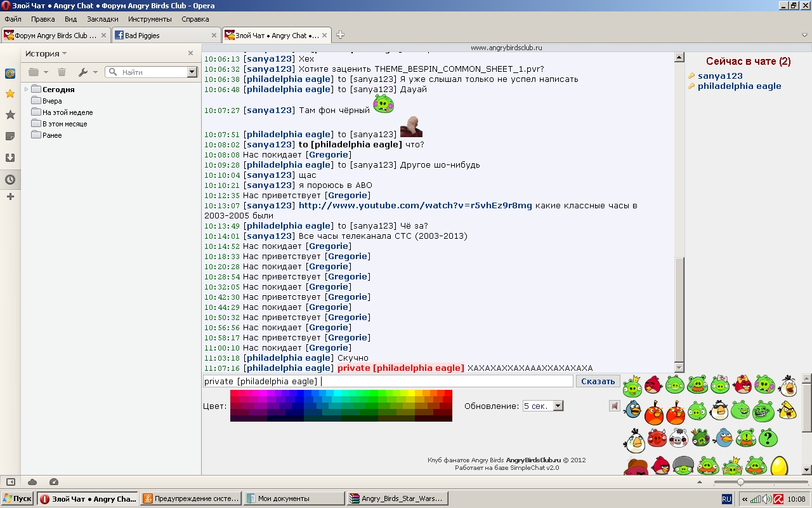Open the YouTube link posted by sanya123
This screenshot has height=508, width=812.
pyautogui.click(x=416, y=206)
